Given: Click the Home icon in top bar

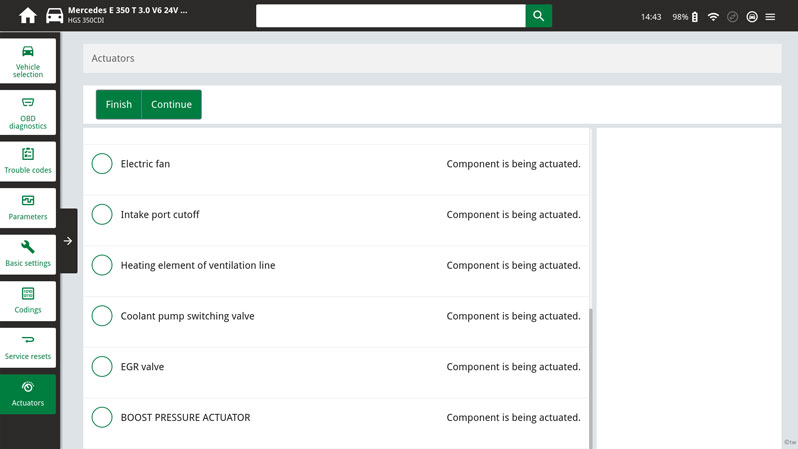Looking at the screenshot, I should click(x=27, y=16).
